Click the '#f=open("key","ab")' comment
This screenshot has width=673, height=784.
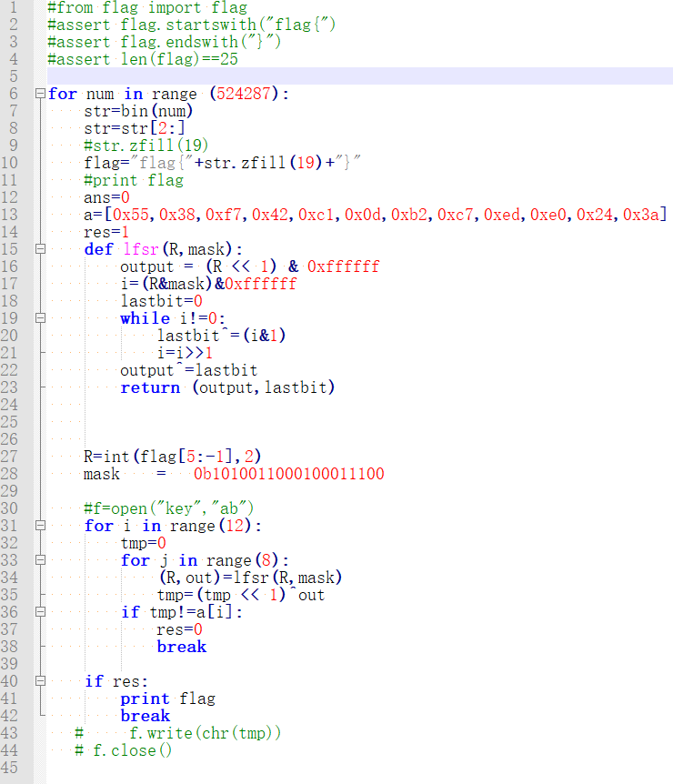pyautogui.click(x=169, y=508)
